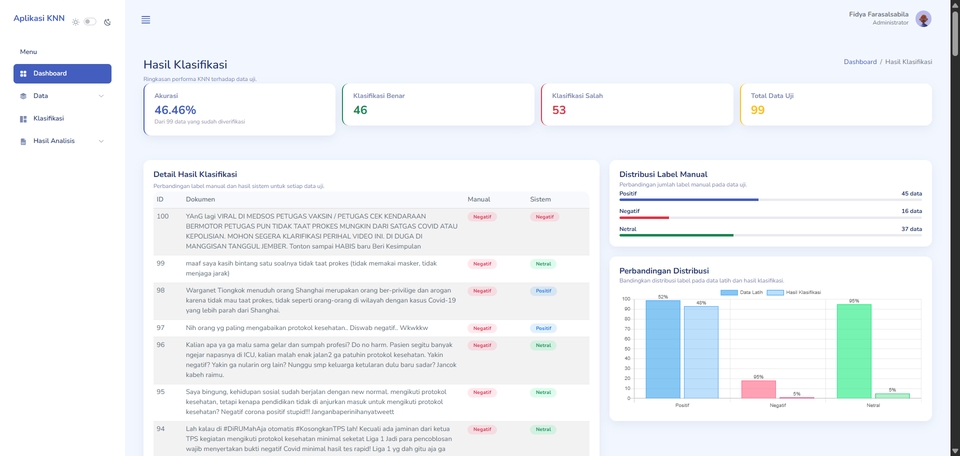Select the Klasifikasi menu item
This screenshot has width=960, height=456.
pyautogui.click(x=49, y=119)
